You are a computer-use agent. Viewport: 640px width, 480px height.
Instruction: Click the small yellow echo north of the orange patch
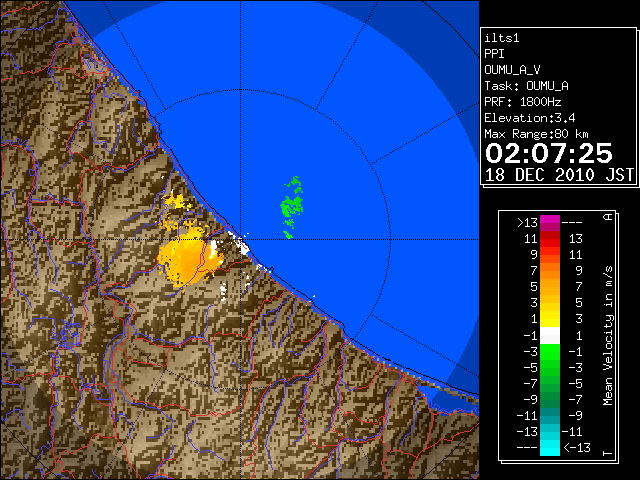click(x=174, y=200)
